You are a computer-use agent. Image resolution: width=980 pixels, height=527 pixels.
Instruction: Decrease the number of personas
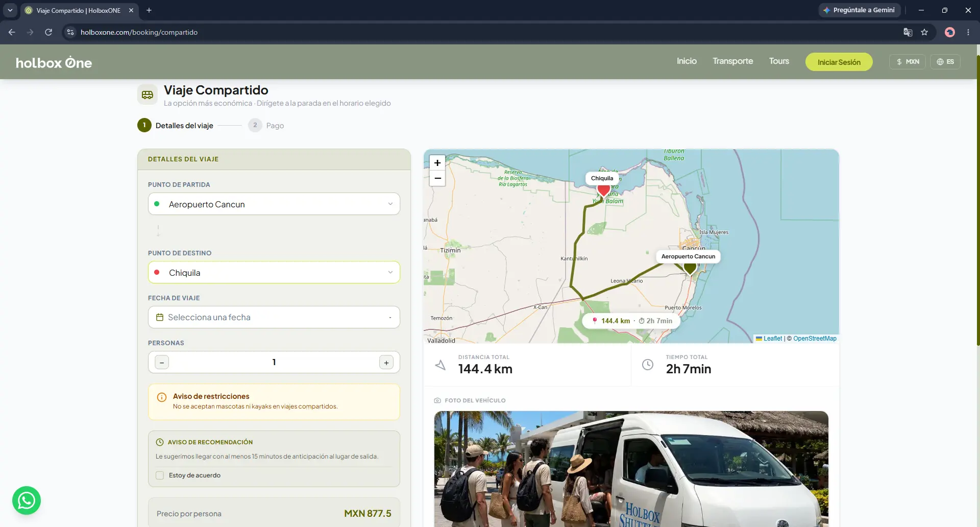[x=162, y=363]
